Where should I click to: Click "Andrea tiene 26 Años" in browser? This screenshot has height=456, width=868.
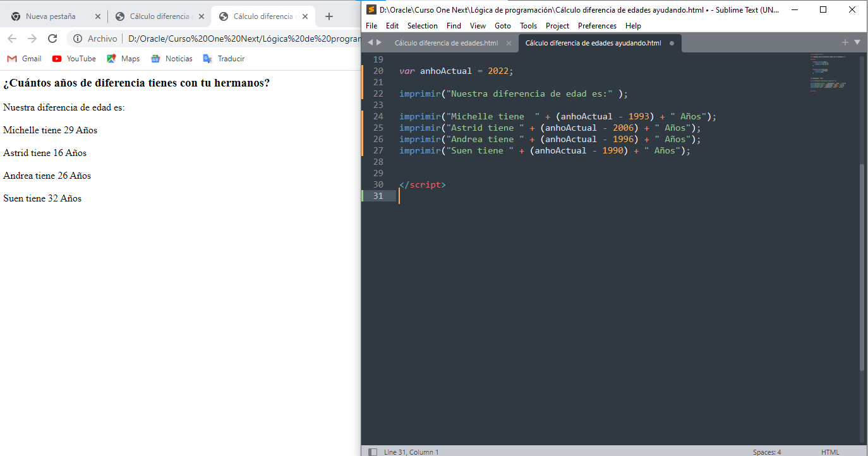coord(47,176)
